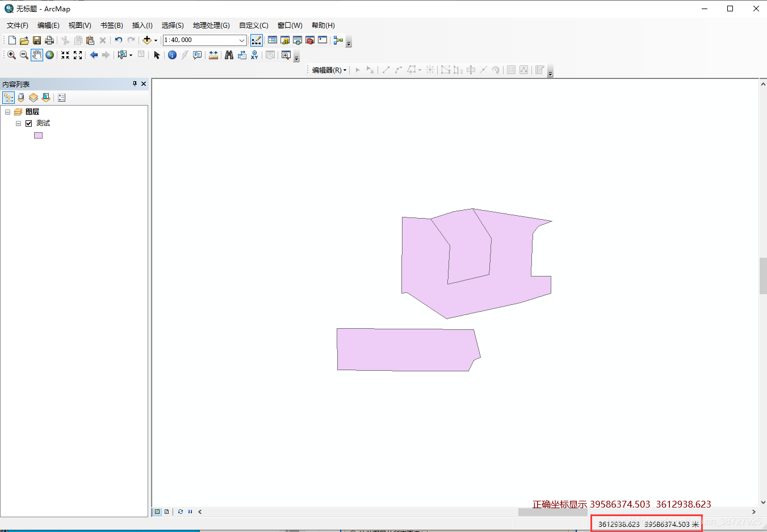The width and height of the screenshot is (767, 532).
Task: Open the 书签(B) menu
Action: 111,26
